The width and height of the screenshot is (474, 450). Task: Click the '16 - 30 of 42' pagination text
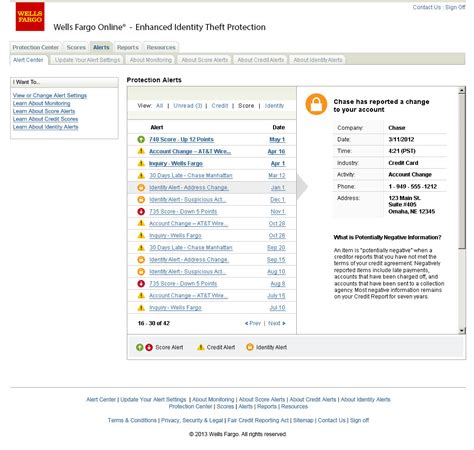(154, 323)
